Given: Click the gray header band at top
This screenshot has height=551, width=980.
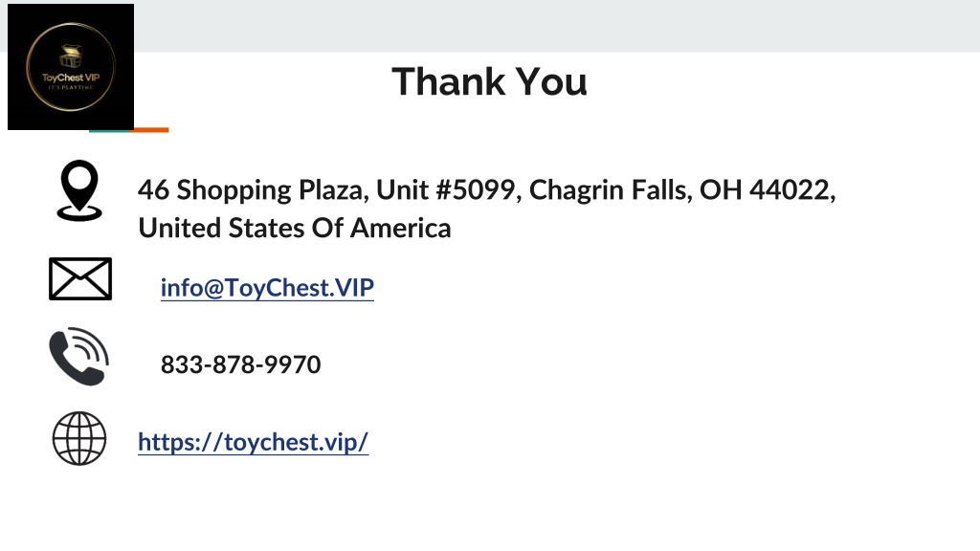Looking at the screenshot, I should [556, 26].
